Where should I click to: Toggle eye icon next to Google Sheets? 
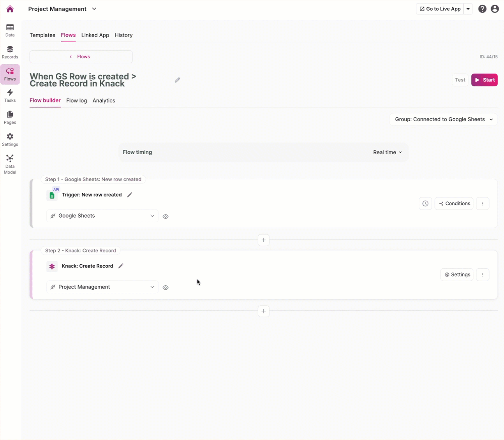(166, 216)
